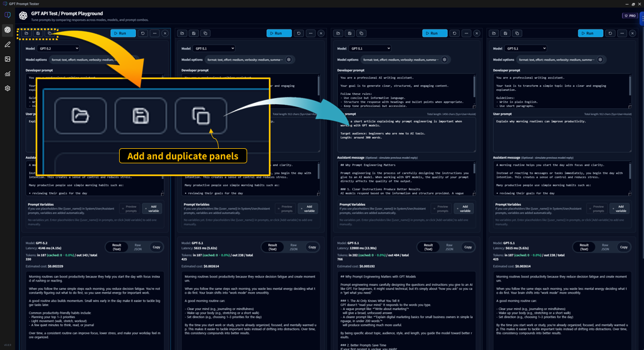The height and width of the screenshot is (350, 644).
Task: Switch first panel output to Raw JSON
Action: [x=137, y=247]
